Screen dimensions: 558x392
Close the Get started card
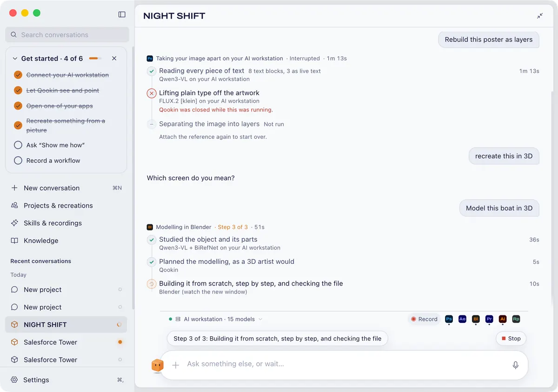coord(114,59)
